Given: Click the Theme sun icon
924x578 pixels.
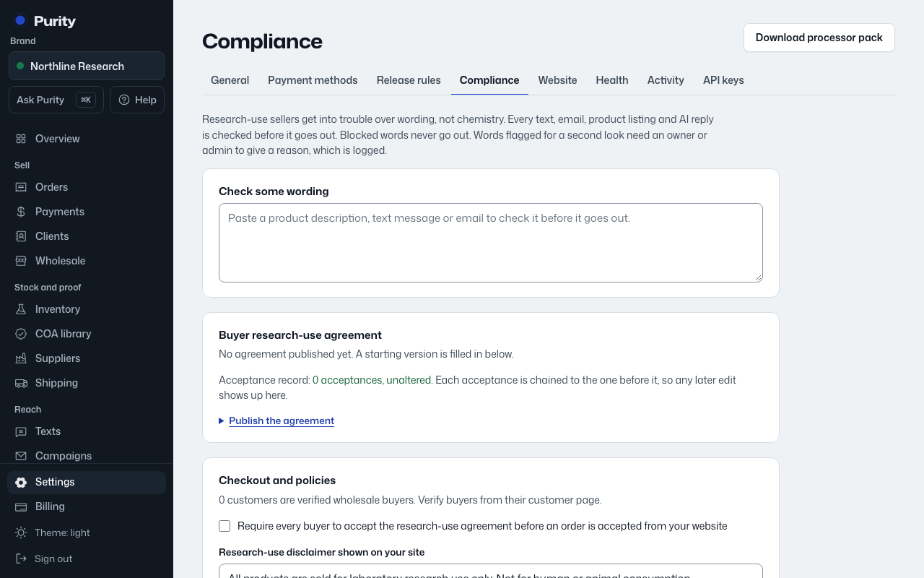Looking at the screenshot, I should click(x=21, y=532).
